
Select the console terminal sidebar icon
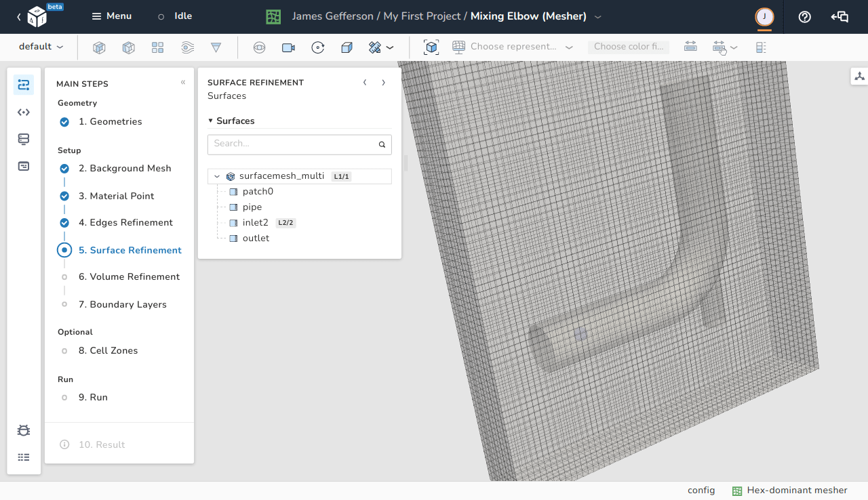24,166
